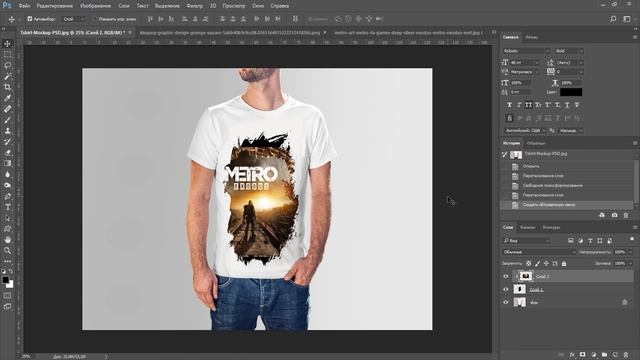Screen dimensions: 640x360
Task: Create a new layer group folder
Action: click(x=604, y=355)
